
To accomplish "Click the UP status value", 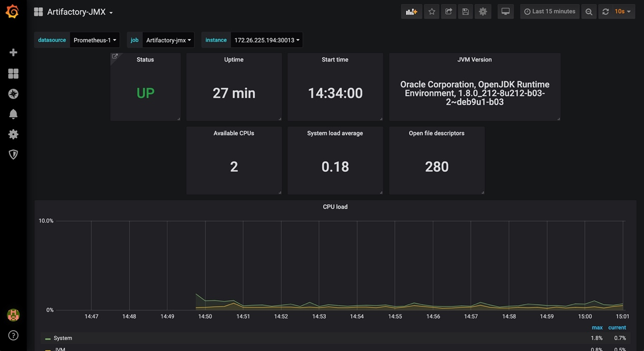I will click(145, 93).
